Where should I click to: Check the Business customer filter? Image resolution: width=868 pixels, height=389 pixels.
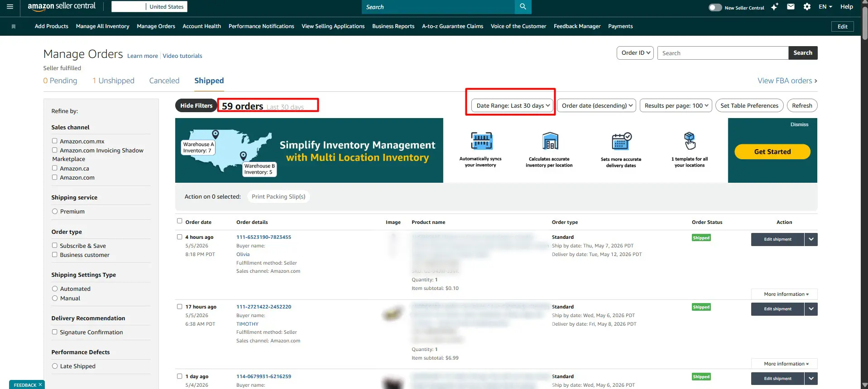[x=55, y=255]
